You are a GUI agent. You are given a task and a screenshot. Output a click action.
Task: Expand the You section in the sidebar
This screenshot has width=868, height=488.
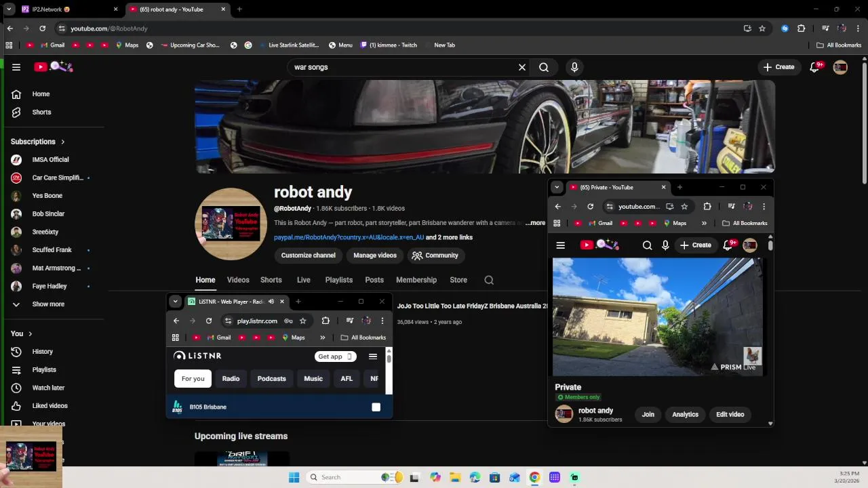click(x=22, y=333)
